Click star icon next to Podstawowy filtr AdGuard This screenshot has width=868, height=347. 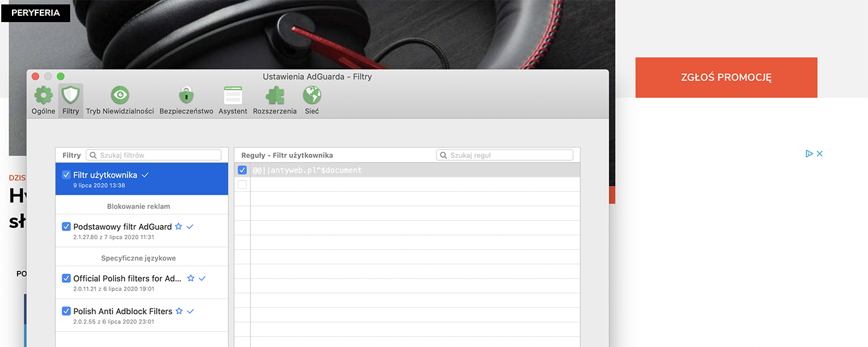pos(178,226)
